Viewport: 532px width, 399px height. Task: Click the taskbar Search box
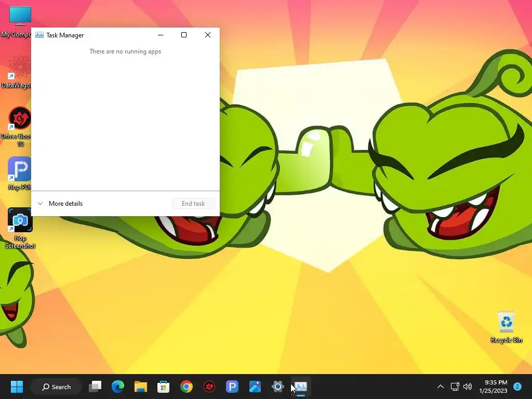pyautogui.click(x=56, y=387)
